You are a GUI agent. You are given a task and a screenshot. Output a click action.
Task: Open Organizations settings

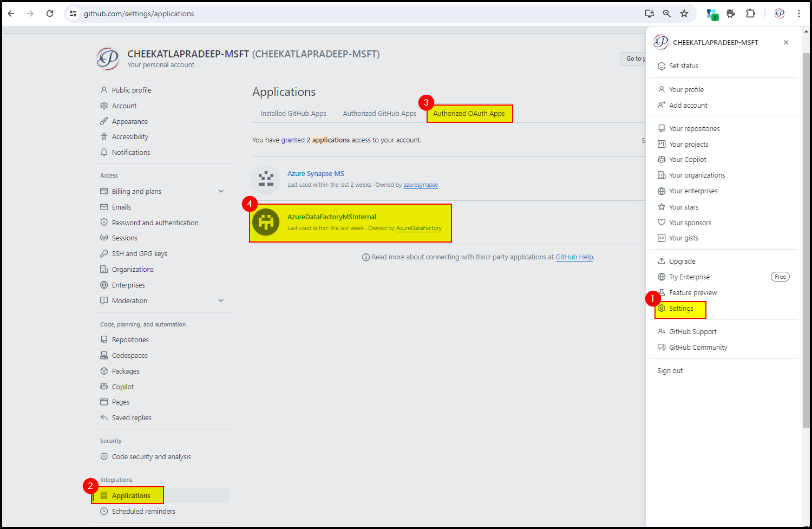click(133, 269)
